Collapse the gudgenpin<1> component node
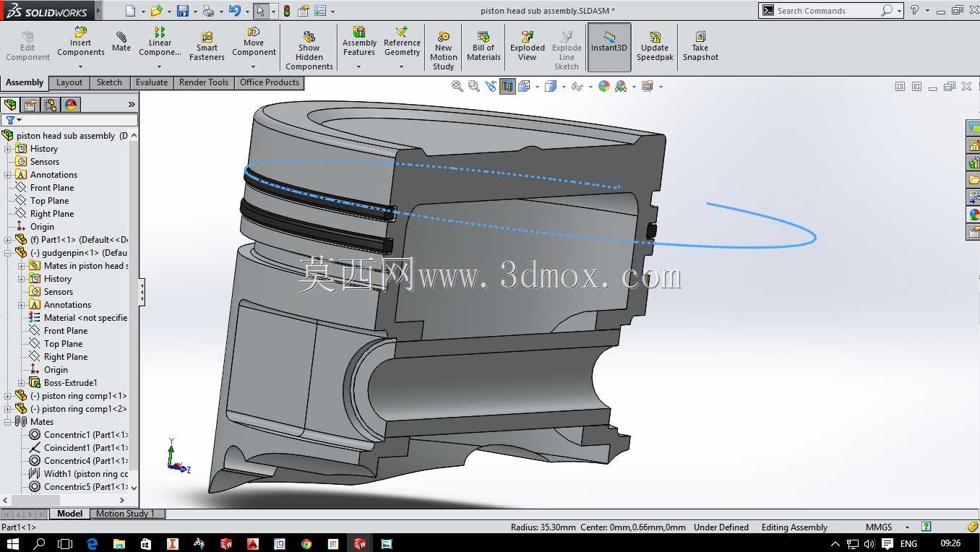980x552 pixels. [8, 253]
